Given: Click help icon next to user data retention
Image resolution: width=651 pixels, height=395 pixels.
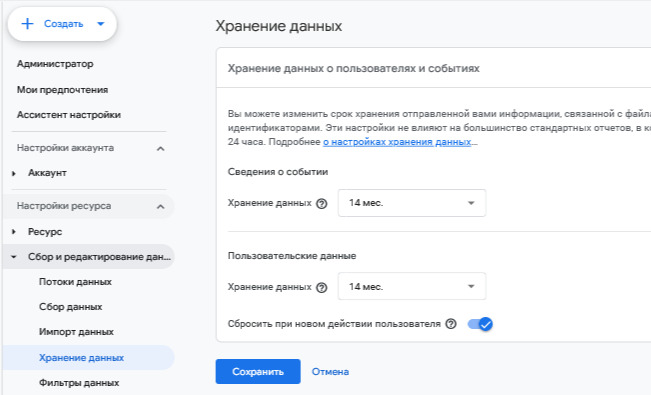Looking at the screenshot, I should pyautogui.click(x=322, y=287).
